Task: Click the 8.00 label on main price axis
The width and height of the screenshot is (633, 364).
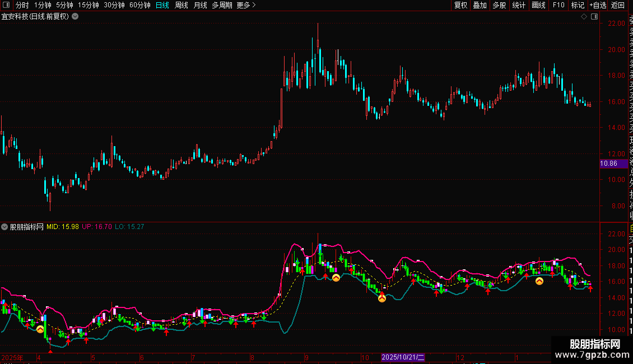Action: [618, 206]
